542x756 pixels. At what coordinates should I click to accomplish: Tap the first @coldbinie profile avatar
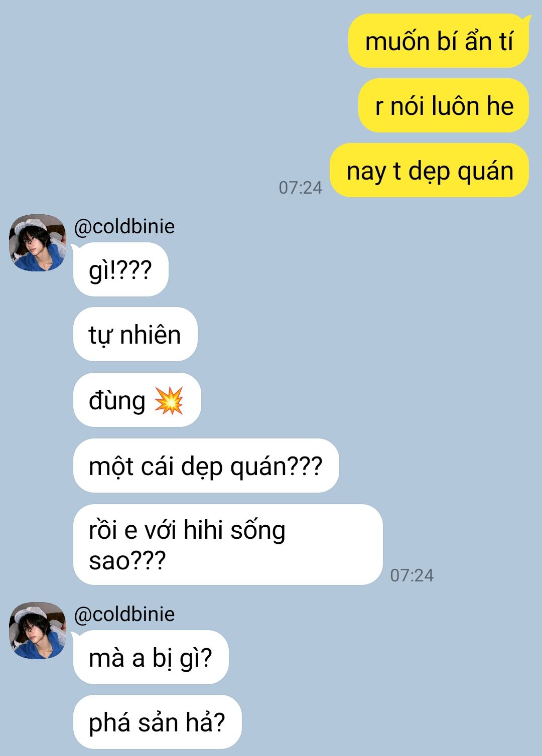(x=37, y=243)
